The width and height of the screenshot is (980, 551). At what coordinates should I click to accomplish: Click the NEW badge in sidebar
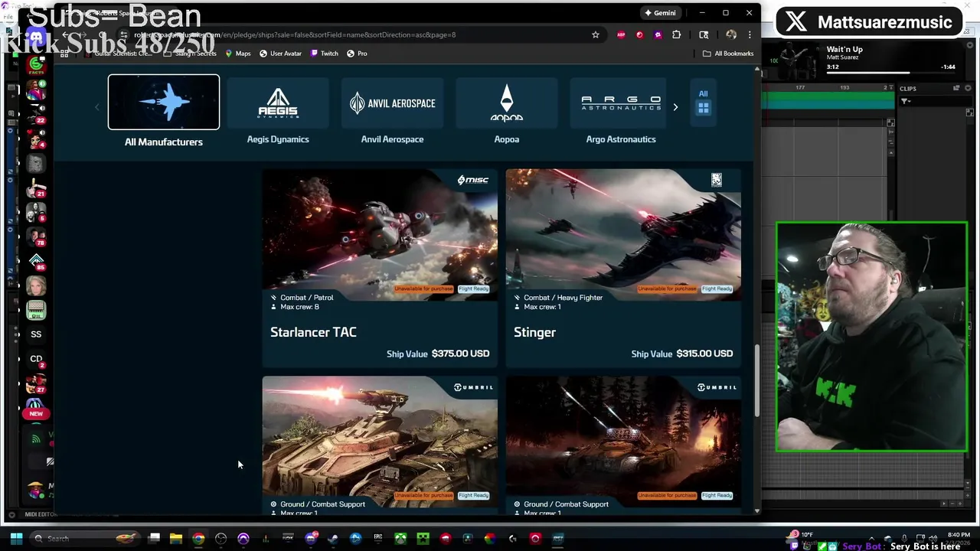click(x=36, y=414)
